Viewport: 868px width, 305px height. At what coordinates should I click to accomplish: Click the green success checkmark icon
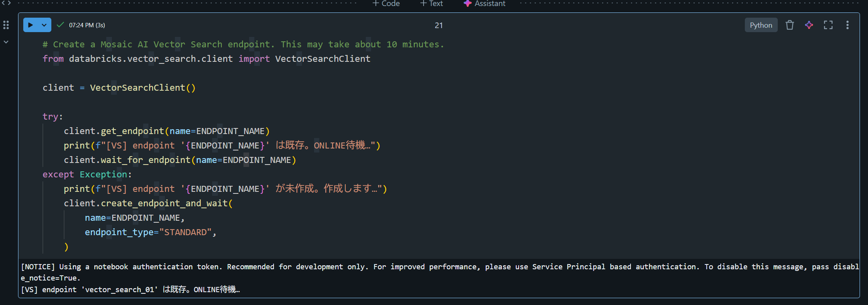click(x=60, y=25)
